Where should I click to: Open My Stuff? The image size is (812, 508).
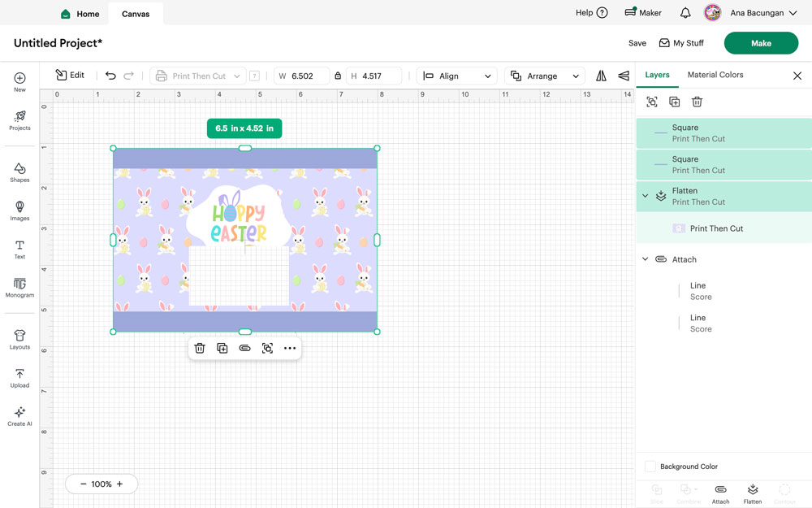(681, 43)
